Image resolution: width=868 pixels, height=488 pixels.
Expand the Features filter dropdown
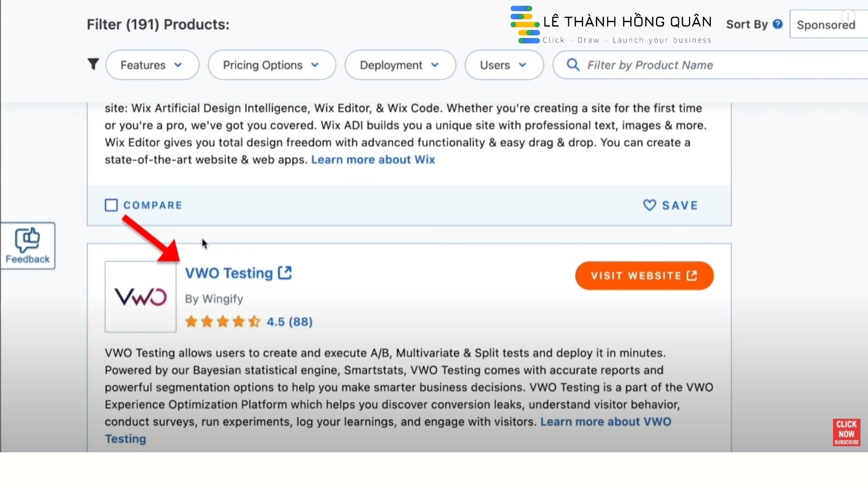[152, 65]
